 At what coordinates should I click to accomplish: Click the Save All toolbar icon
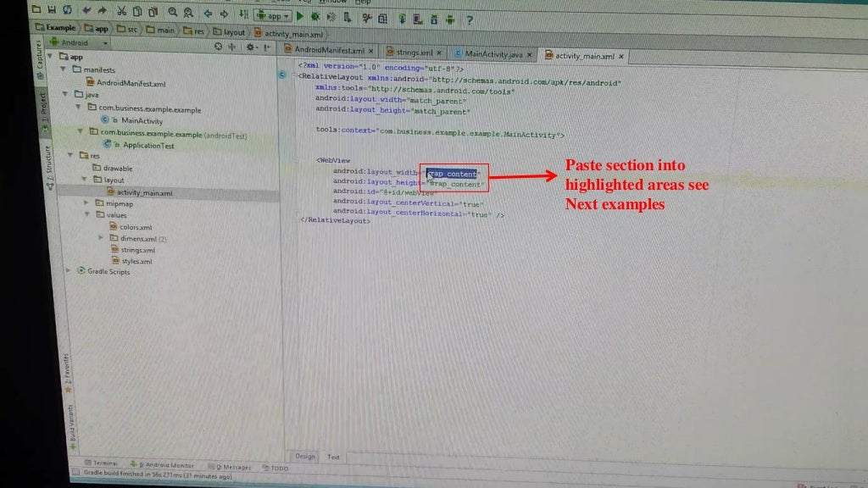pyautogui.click(x=52, y=9)
